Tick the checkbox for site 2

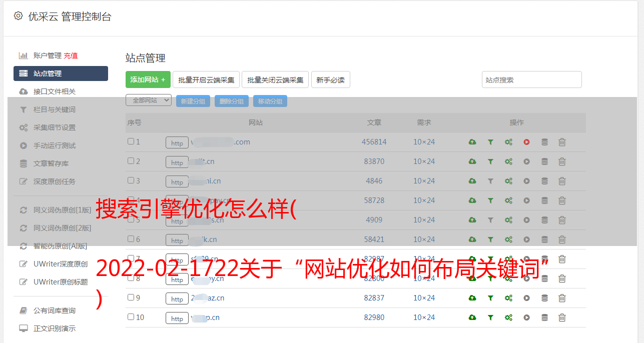coord(131,161)
